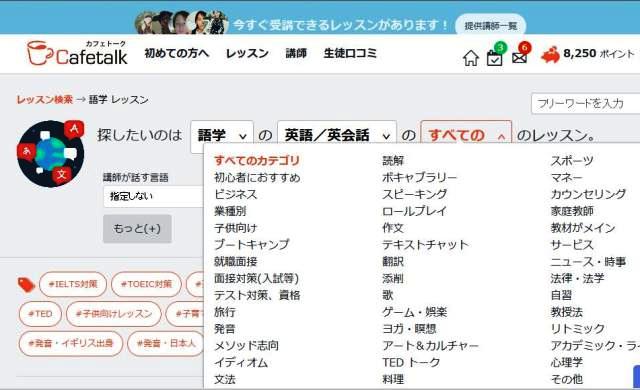The width and height of the screenshot is (640, 390).
Task: Select TED トーク category
Action: coord(411,362)
